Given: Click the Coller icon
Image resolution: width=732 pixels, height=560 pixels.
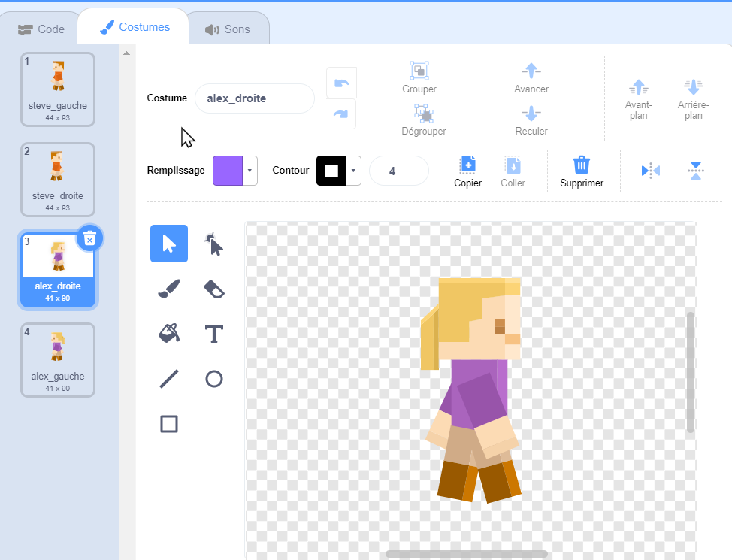Looking at the screenshot, I should (x=513, y=165).
